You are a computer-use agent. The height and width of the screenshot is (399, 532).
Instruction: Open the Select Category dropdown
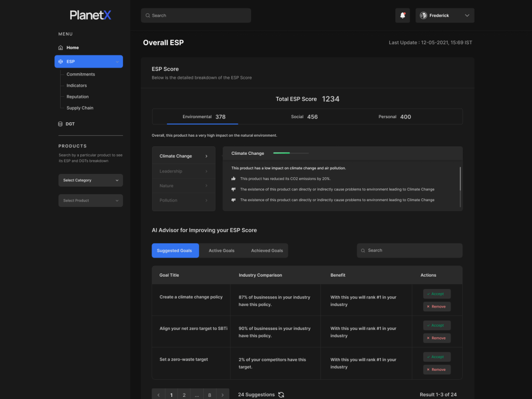click(x=90, y=180)
